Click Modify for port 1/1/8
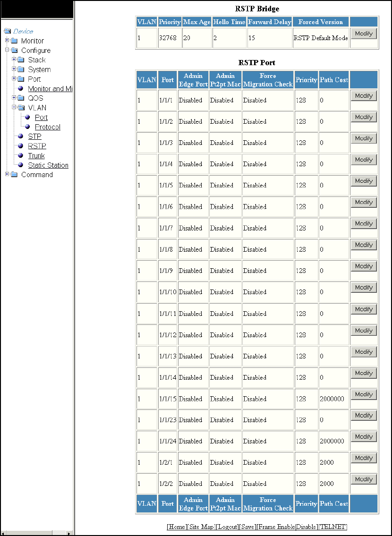The image size is (392, 536). [364, 245]
